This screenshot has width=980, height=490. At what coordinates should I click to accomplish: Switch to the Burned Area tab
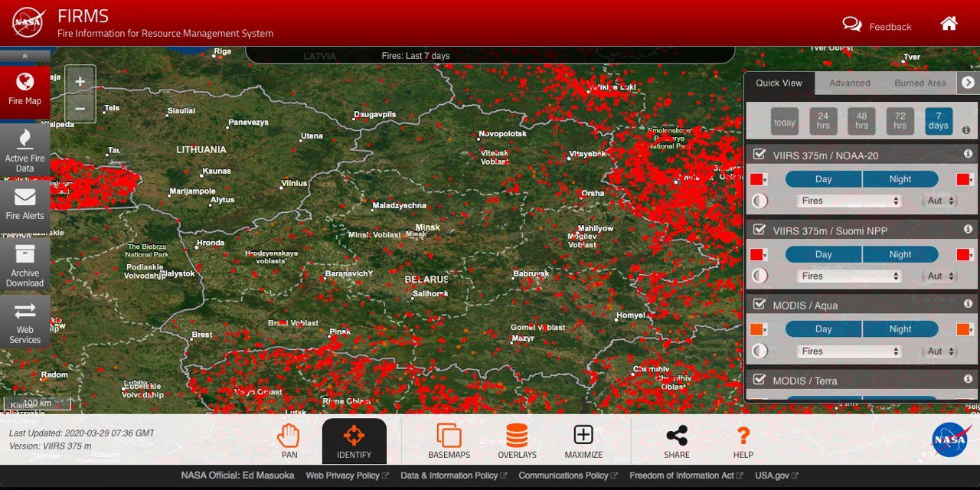click(x=920, y=83)
